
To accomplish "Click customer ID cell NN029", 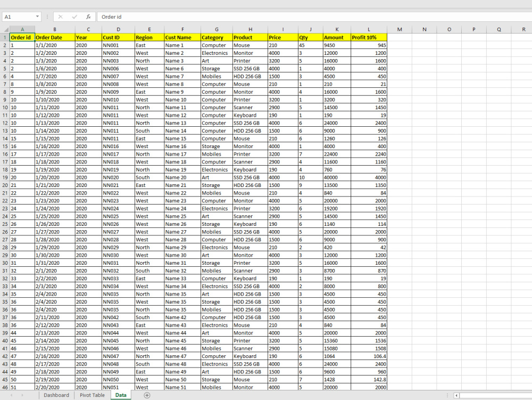I will (x=119, y=248).
